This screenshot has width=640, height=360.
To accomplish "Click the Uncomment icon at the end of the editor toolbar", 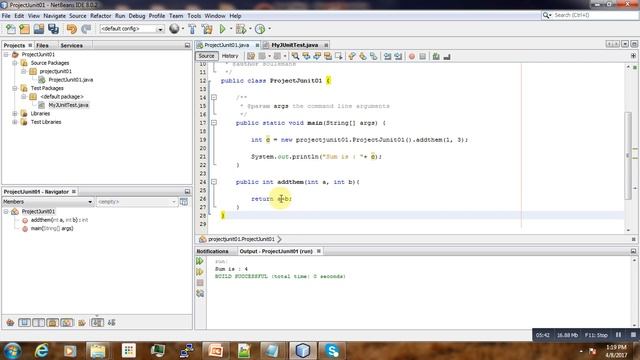I will pyautogui.click(x=447, y=56).
